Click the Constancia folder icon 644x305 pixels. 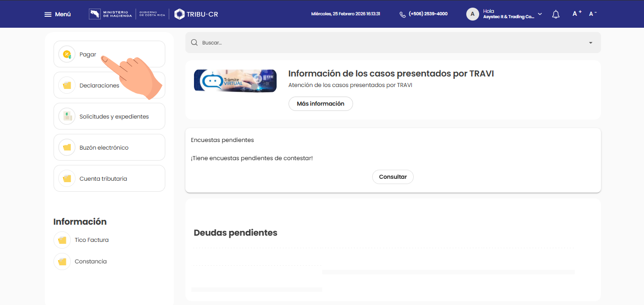(x=62, y=261)
